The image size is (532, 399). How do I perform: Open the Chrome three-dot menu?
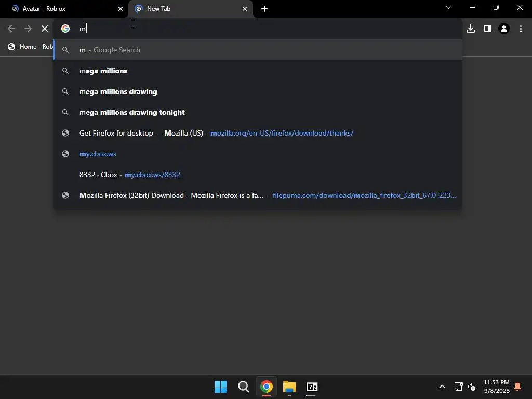tap(521, 29)
